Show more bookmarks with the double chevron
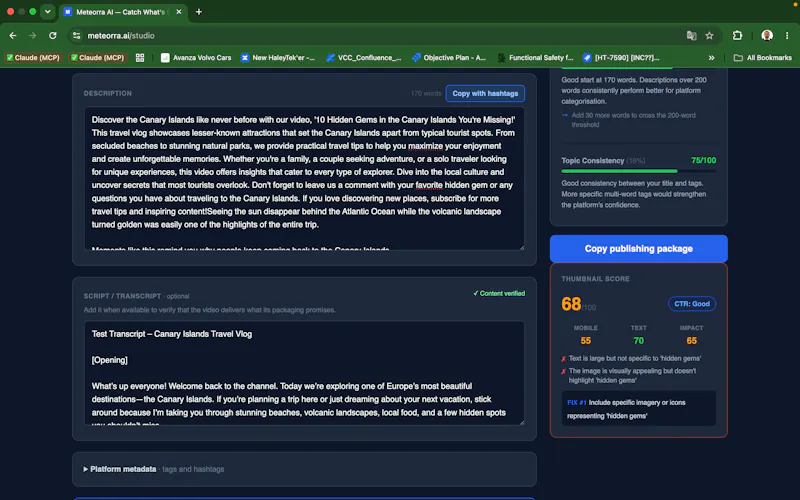The width and height of the screenshot is (800, 500). pyautogui.click(x=711, y=58)
